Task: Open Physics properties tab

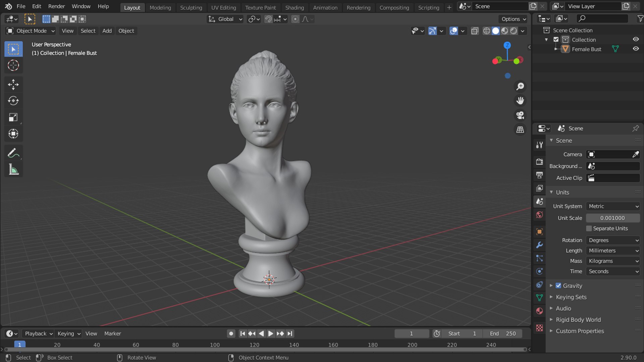Action: [x=539, y=271]
